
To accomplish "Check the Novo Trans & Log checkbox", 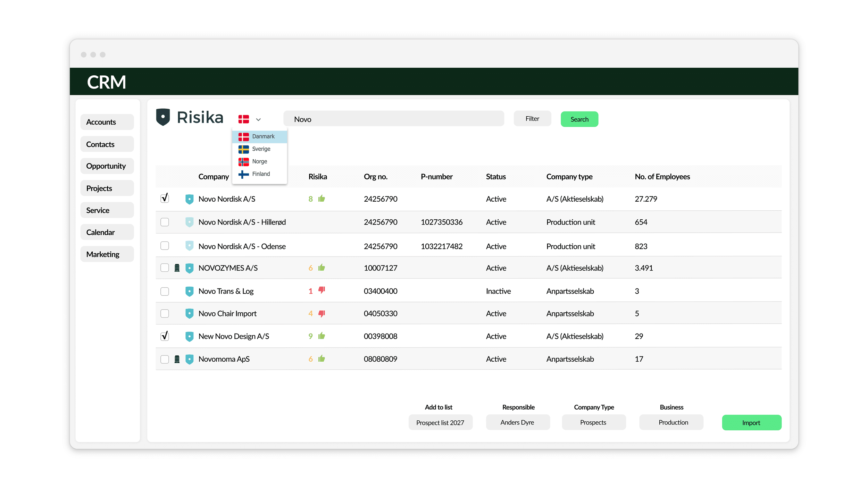I will (165, 291).
